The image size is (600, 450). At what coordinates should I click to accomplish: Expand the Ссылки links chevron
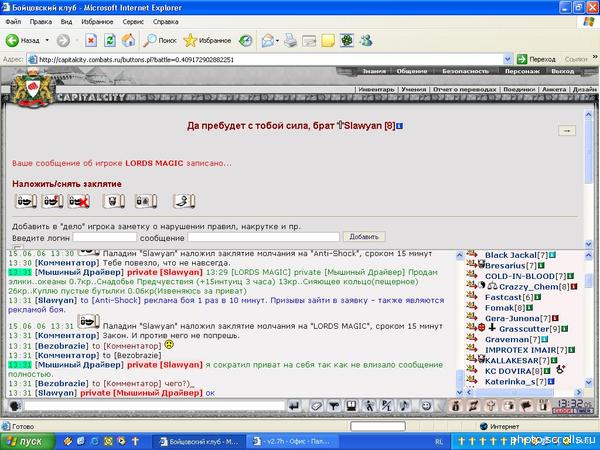tap(595, 57)
